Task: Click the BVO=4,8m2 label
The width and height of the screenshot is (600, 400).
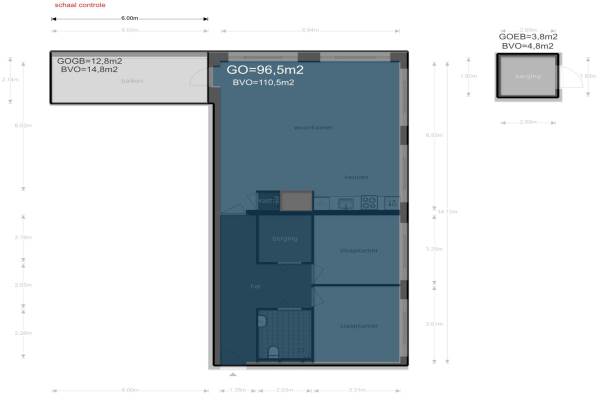Action: [528, 45]
